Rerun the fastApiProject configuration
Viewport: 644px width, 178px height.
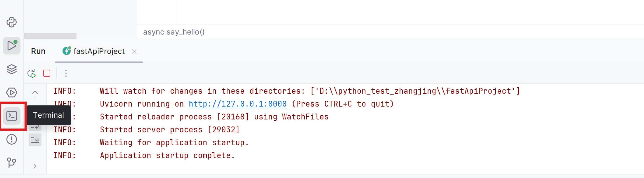[x=32, y=73]
